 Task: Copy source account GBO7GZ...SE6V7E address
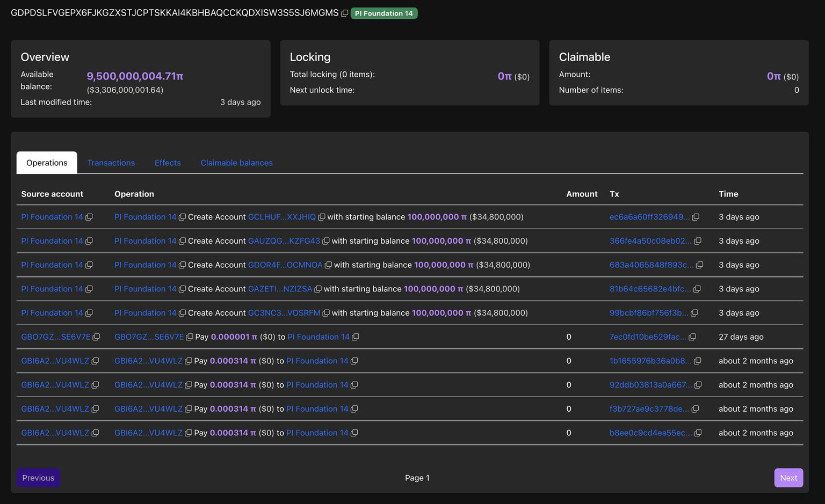click(x=96, y=337)
